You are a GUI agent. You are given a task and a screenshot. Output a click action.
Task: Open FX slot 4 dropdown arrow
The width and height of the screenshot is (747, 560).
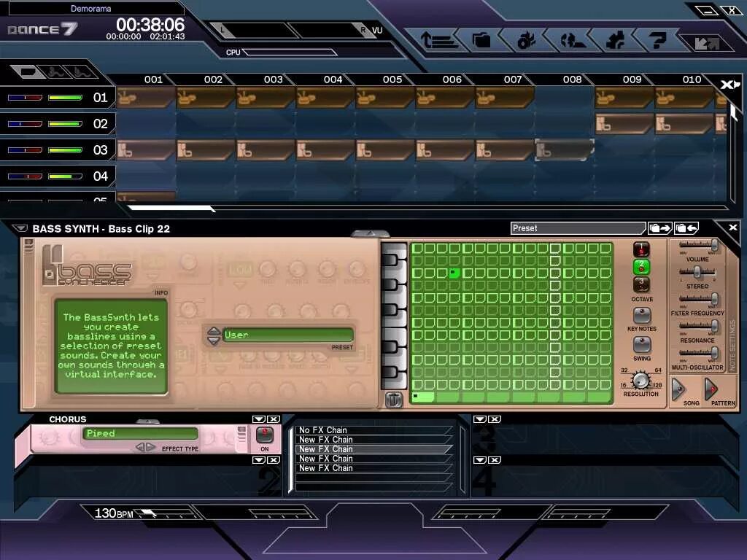pyautogui.click(x=480, y=460)
